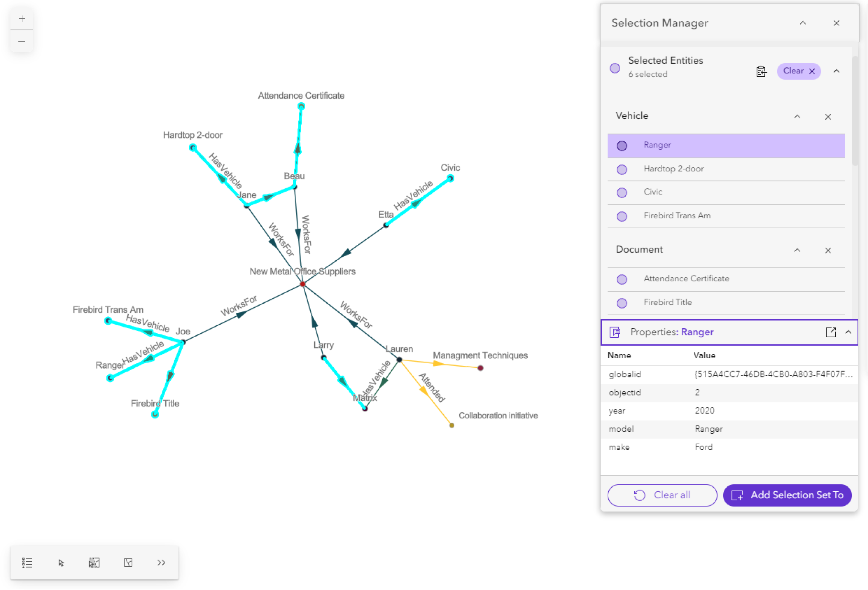Viewport: 868px width, 590px height.
Task: Click the open in new window icon for Ranger
Action: pos(830,332)
